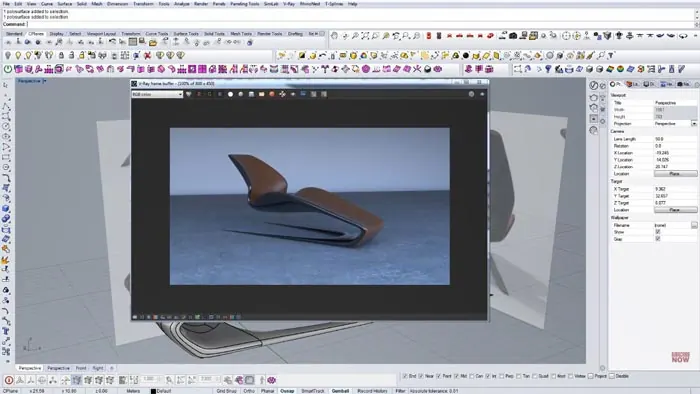Screen dimensions: 700x394
Task: Toggle the wallpaper Gray checkbox
Action: pos(657,239)
